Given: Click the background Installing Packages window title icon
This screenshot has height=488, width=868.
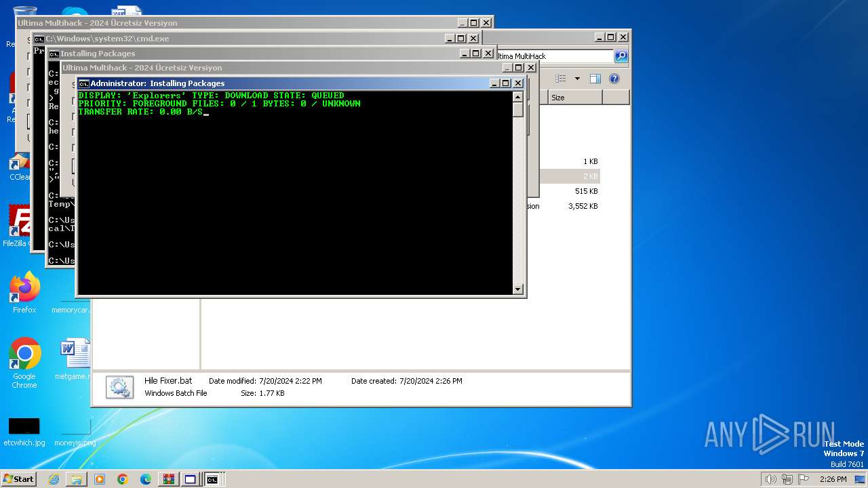Looking at the screenshot, I should [x=54, y=54].
